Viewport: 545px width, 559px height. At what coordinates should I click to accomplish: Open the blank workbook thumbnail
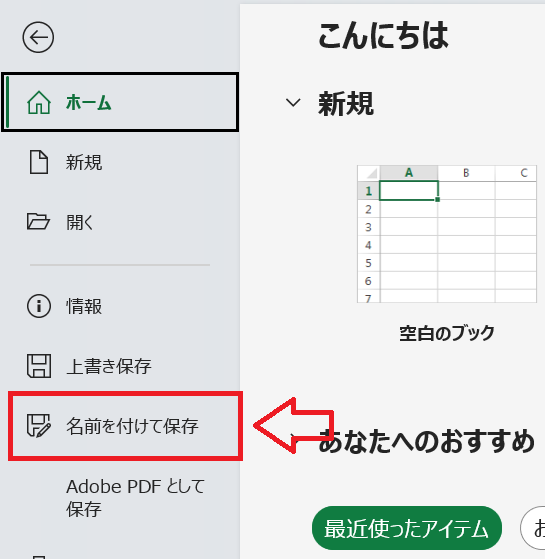pos(447,234)
